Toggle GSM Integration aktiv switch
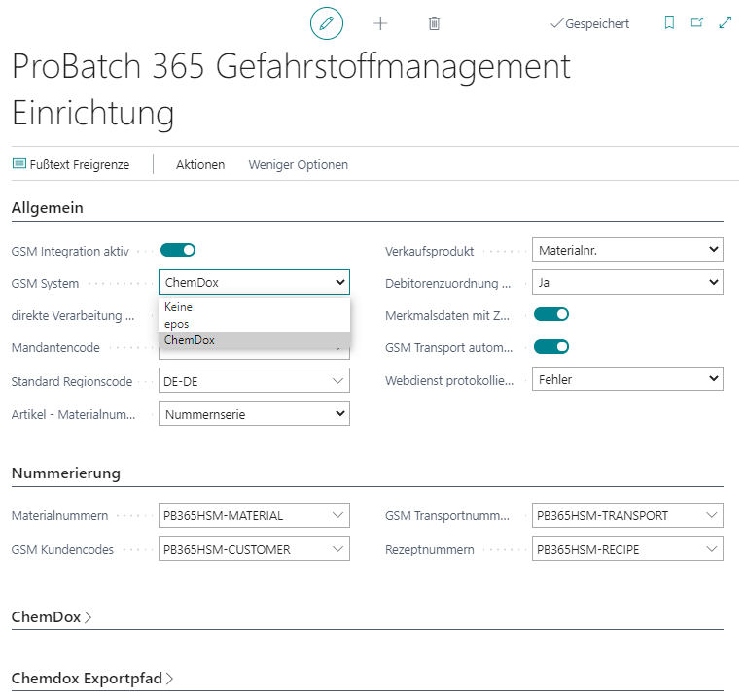 click(178, 250)
